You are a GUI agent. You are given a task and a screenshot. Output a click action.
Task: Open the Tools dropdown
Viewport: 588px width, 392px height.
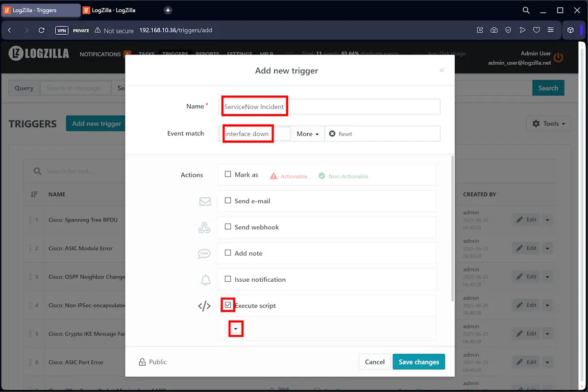(x=548, y=123)
